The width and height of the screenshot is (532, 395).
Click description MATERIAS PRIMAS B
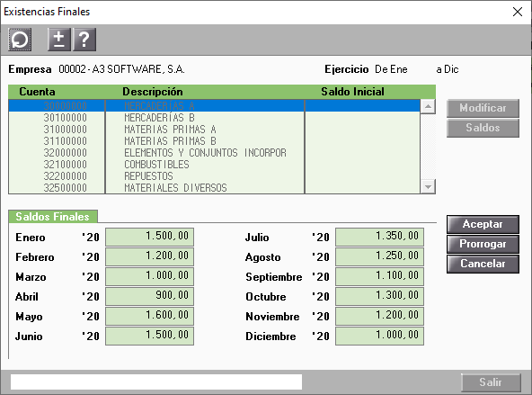pyautogui.click(x=170, y=141)
